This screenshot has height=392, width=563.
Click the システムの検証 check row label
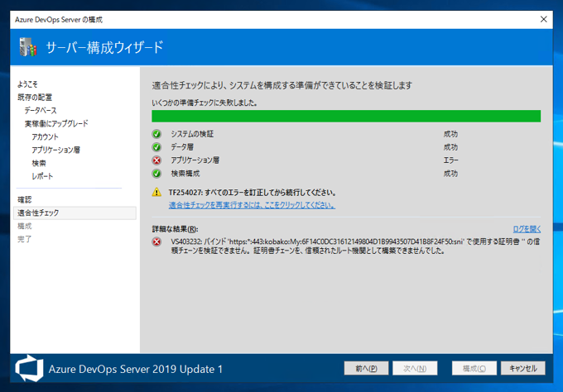click(x=192, y=134)
